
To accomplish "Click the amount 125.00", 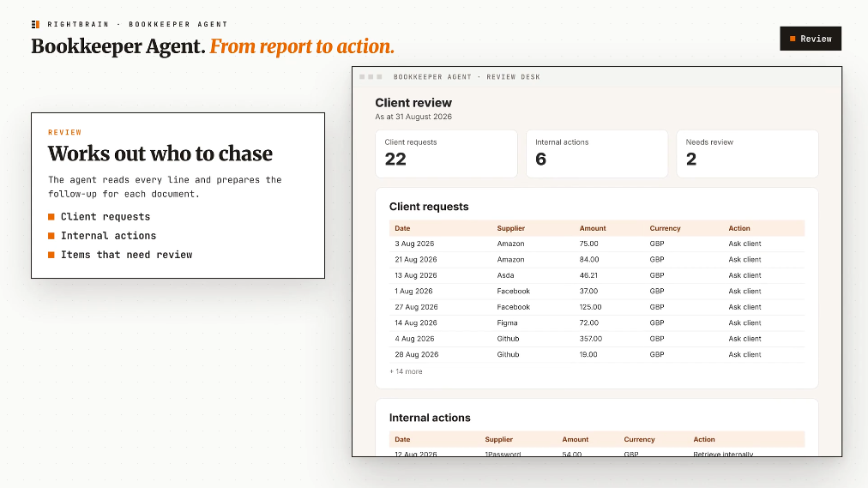I will pyautogui.click(x=590, y=307).
